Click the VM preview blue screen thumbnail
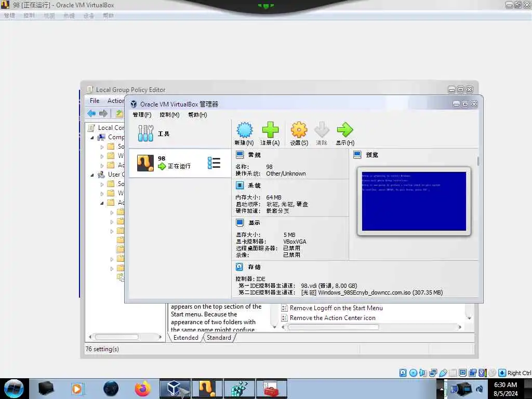532x399 pixels. pos(414,201)
